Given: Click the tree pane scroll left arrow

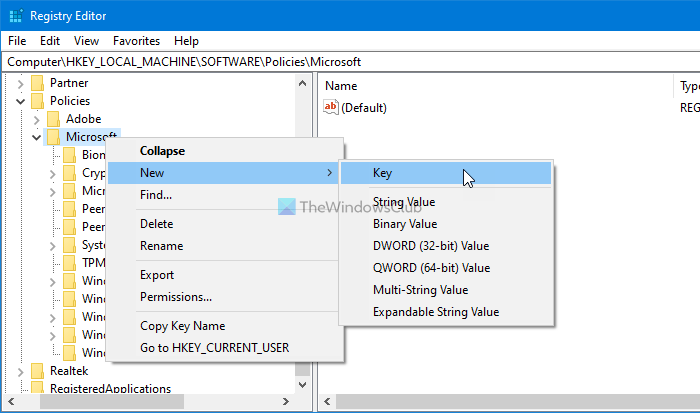Looking at the screenshot, I should click(x=11, y=401).
